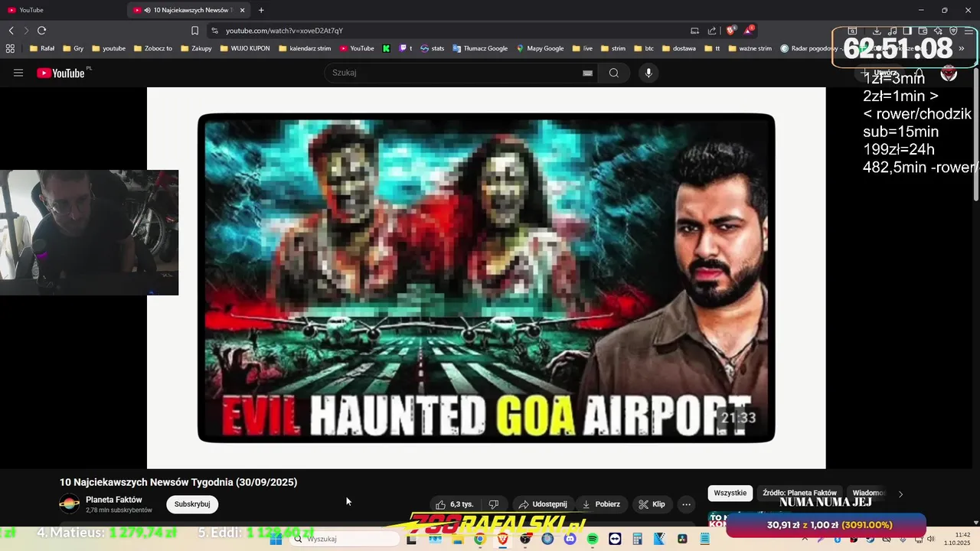Click the share icon in address bar
Screen dimensions: 980x551
click(x=712, y=31)
